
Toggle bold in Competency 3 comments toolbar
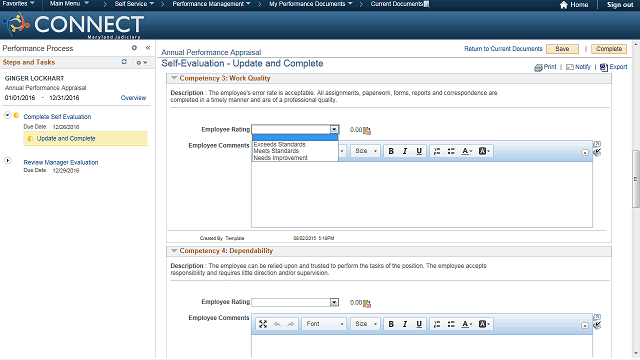tap(391, 151)
